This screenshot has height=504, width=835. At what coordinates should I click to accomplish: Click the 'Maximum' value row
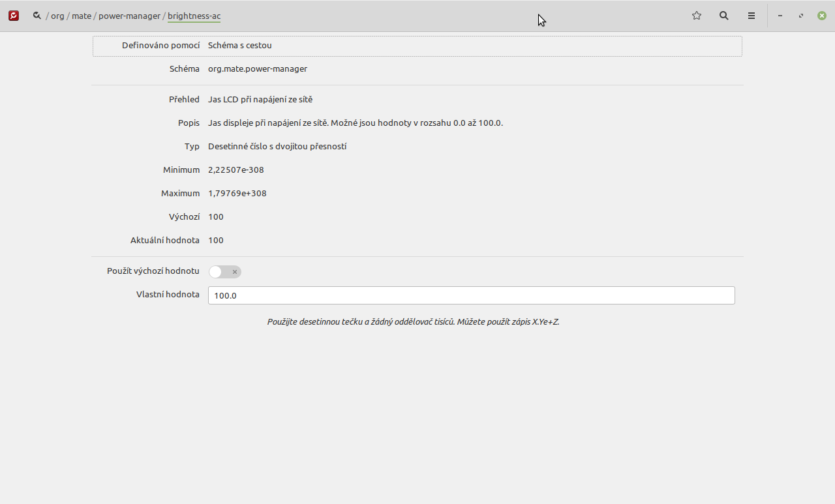tap(417, 194)
